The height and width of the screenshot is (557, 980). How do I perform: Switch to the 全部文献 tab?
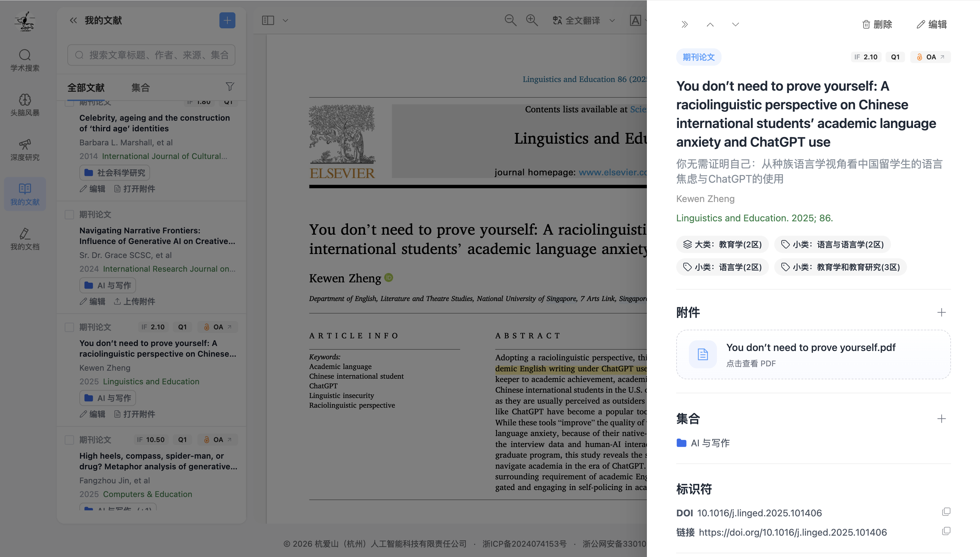(x=86, y=88)
